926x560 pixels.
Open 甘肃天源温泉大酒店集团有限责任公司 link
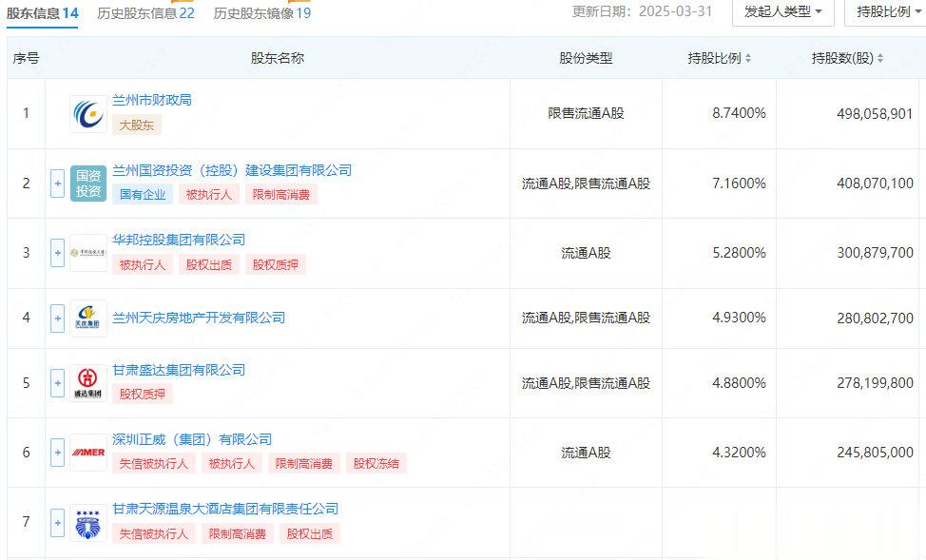coord(225,509)
